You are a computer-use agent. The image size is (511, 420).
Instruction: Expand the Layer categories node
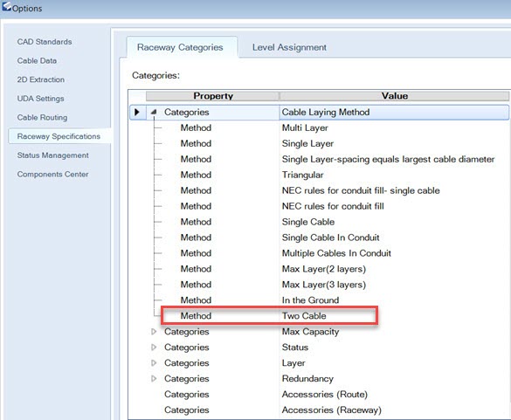(154, 363)
